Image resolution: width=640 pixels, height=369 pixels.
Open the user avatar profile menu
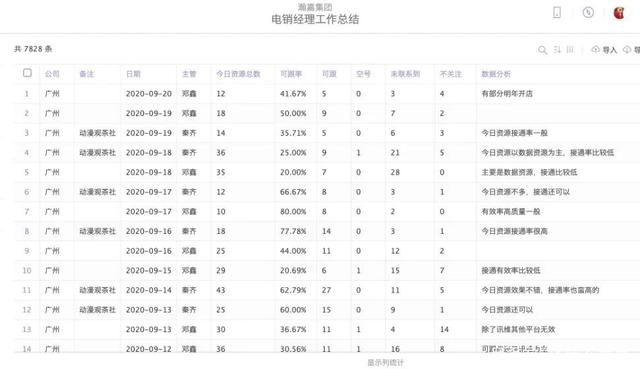pyautogui.click(x=619, y=13)
